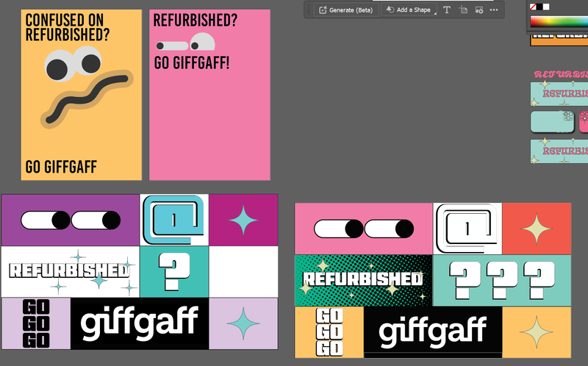This screenshot has height=366, width=588.
Task: Select the REFURBISHED logo on the green halftone tile
Action: point(363,279)
